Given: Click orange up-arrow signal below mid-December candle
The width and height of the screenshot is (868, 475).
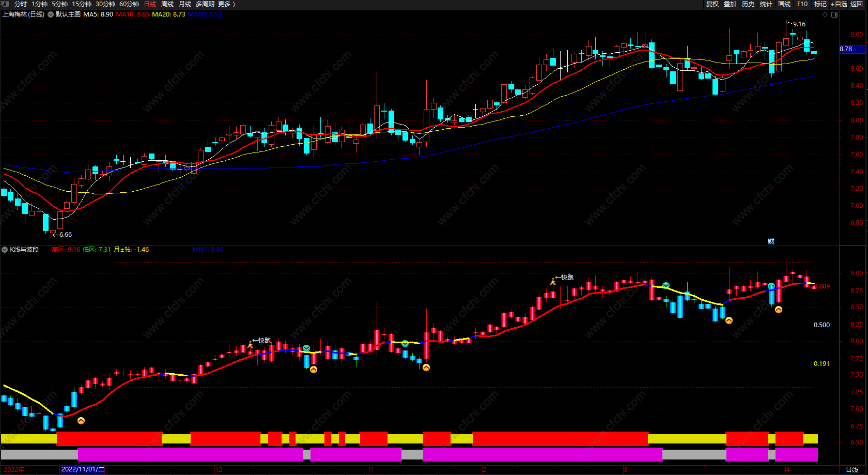Looking at the screenshot, I should 314,369.
